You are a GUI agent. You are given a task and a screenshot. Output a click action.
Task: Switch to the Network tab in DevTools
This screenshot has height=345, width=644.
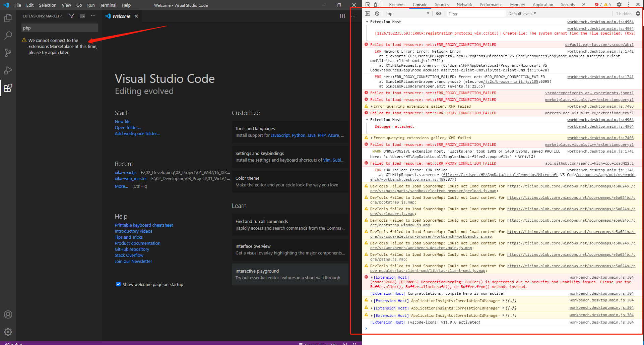click(464, 4)
